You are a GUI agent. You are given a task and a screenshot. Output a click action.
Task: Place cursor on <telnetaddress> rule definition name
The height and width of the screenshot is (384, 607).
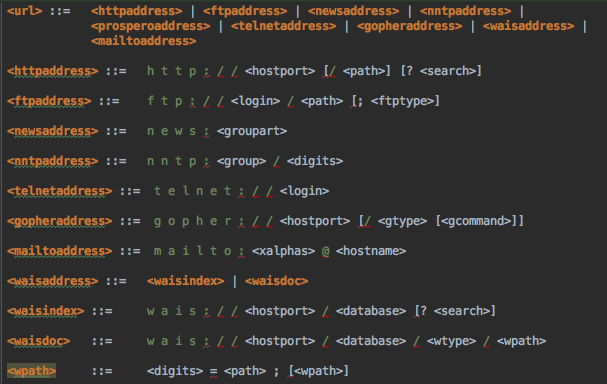click(x=60, y=191)
